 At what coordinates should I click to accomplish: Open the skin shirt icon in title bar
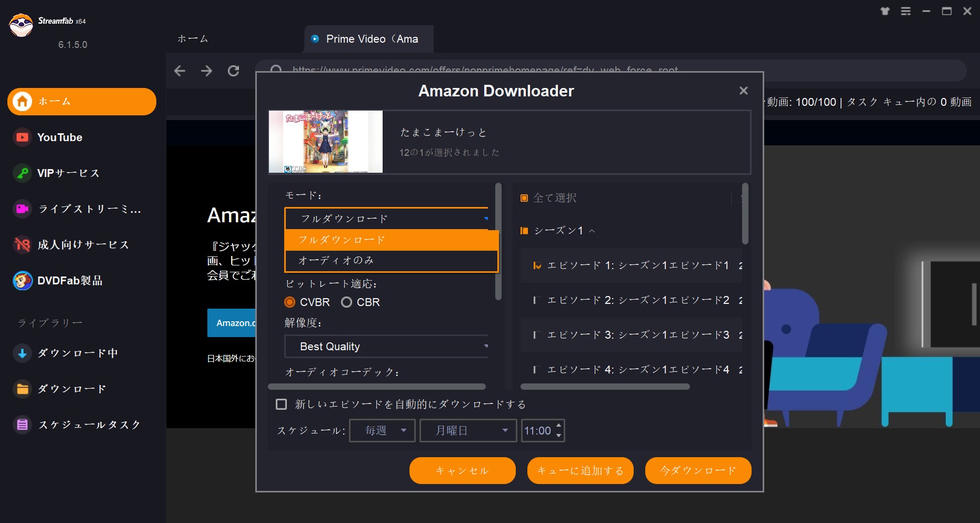pos(885,11)
